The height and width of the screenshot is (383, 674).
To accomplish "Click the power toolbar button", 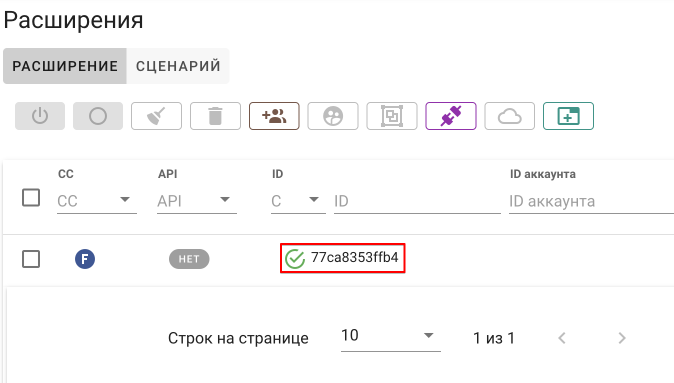I will [x=40, y=116].
